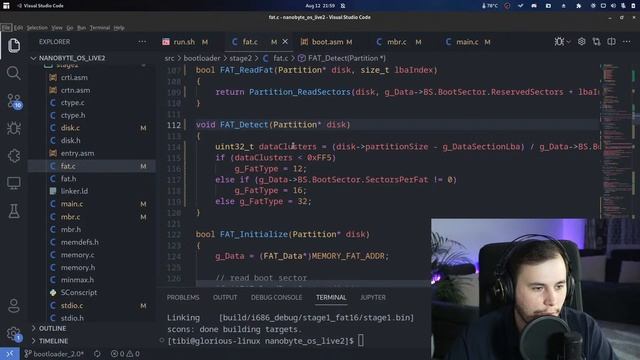Click FAT_Detect breadcrumb symbol

coord(342,58)
